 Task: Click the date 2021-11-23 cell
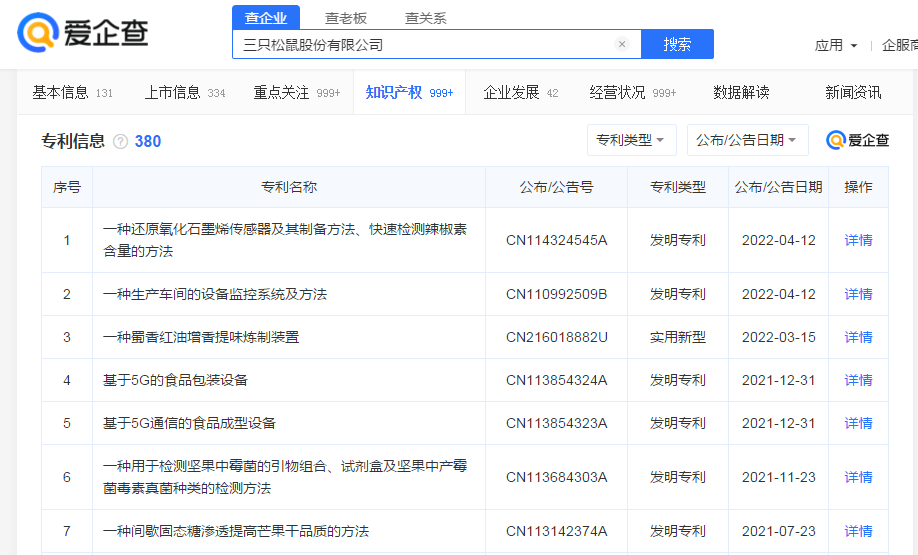click(779, 477)
